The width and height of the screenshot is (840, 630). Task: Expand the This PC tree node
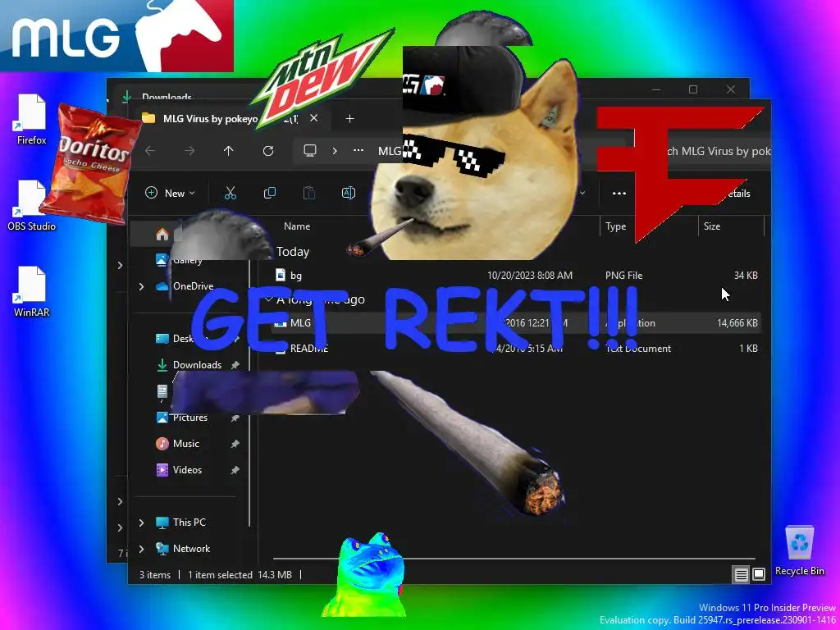pos(141,523)
